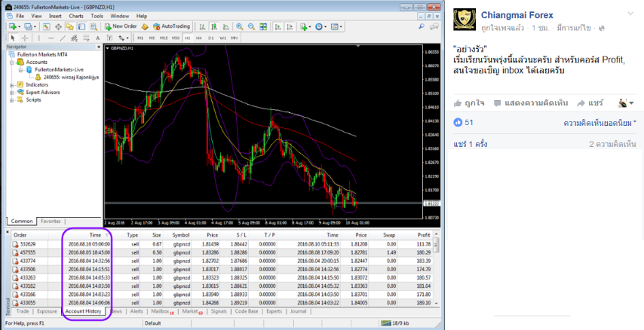
Task: Tile chart windows icon
Action: point(263,26)
